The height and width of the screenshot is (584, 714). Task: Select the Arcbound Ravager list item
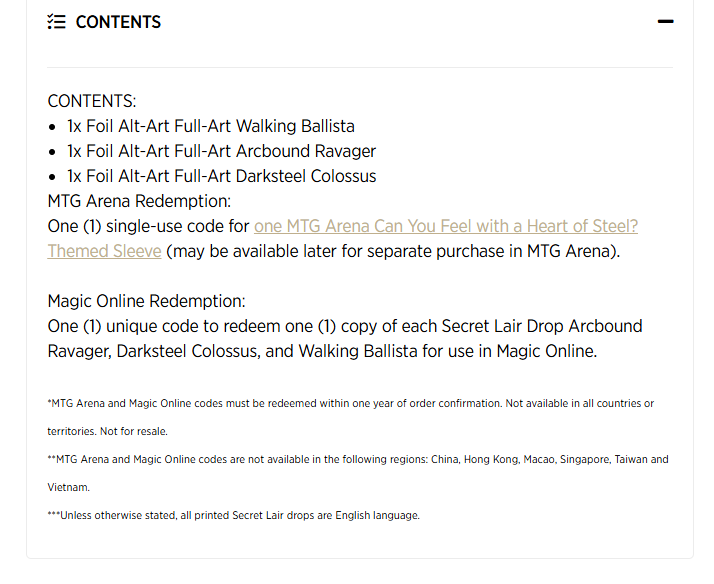tap(221, 151)
